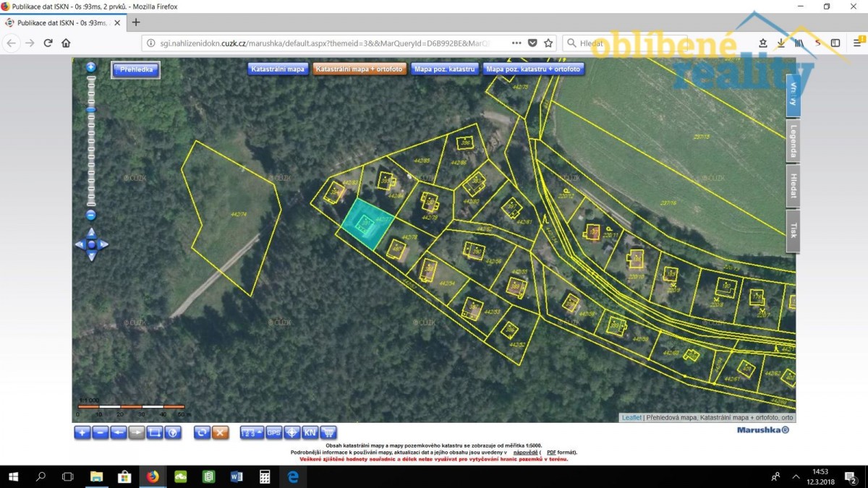Screen dimensions: 868x488
Task: Open the nápovědě help link
Action: [x=525, y=452]
